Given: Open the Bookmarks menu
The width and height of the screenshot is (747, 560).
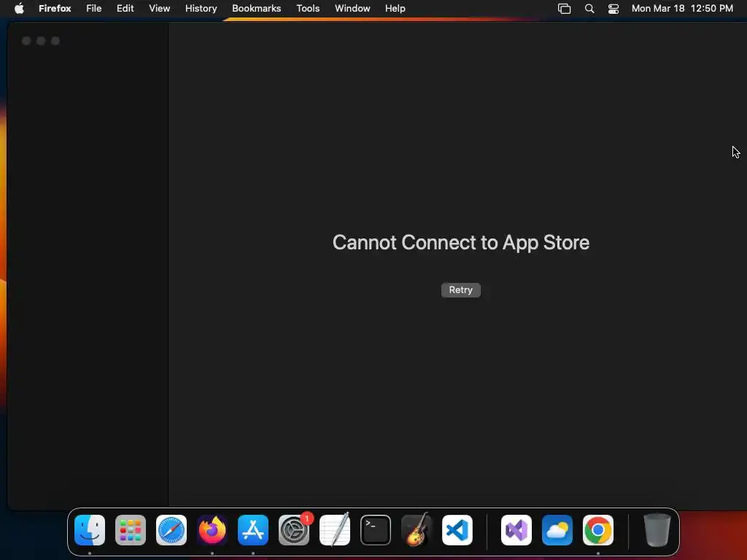Looking at the screenshot, I should pyautogui.click(x=256, y=9).
